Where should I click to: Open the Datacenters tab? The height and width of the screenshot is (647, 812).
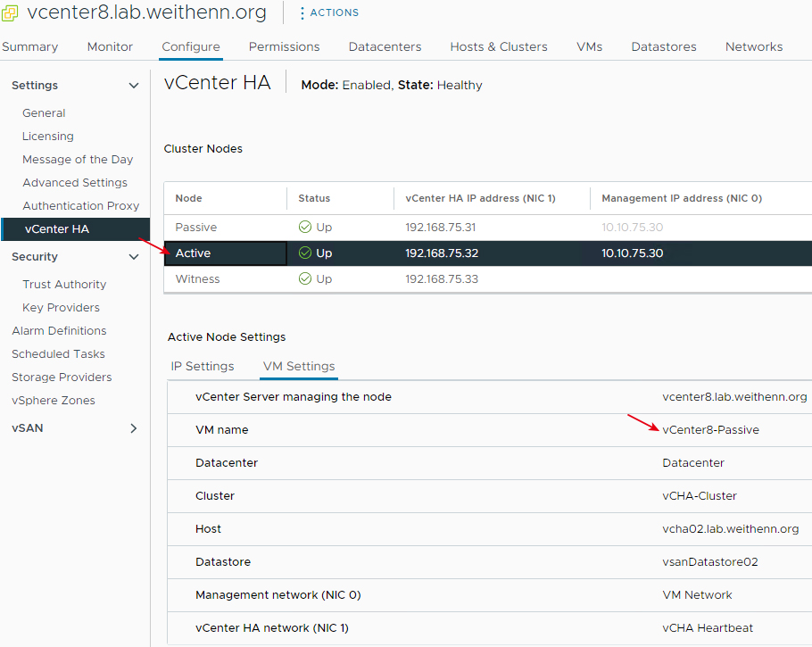tap(385, 46)
